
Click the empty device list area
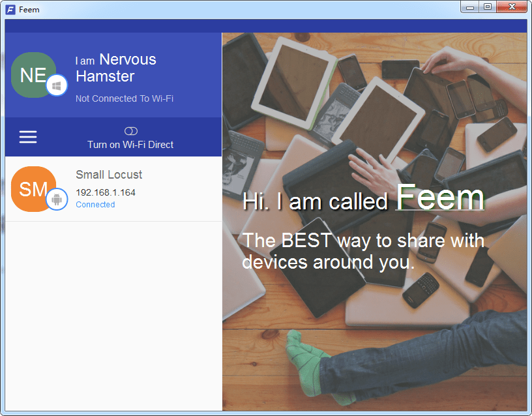(x=113, y=316)
